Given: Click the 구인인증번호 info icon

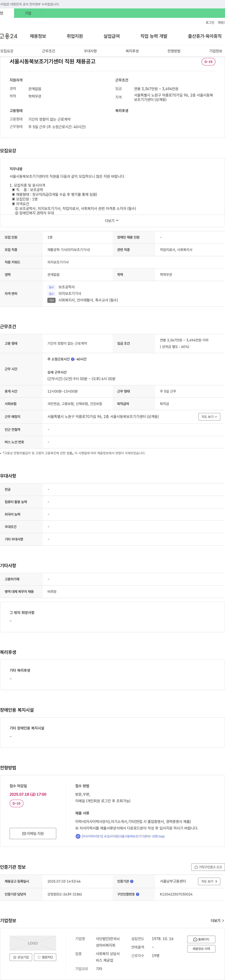Looking at the screenshot, I should click(x=138, y=894).
